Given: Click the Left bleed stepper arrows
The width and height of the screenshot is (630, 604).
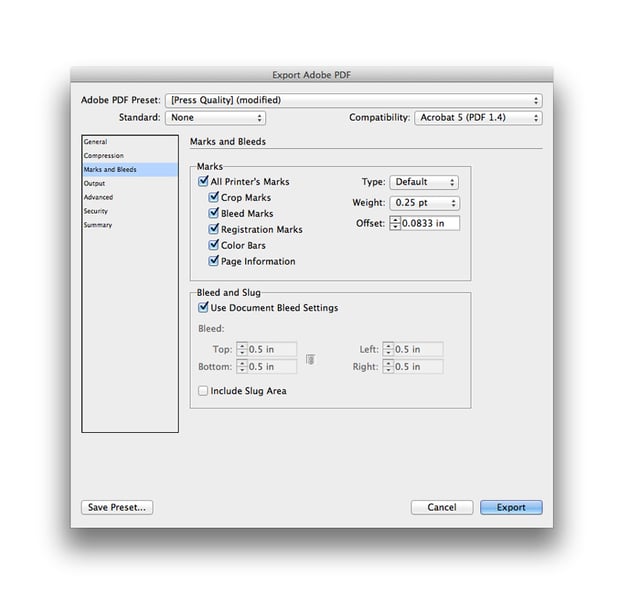Looking at the screenshot, I should [x=388, y=349].
